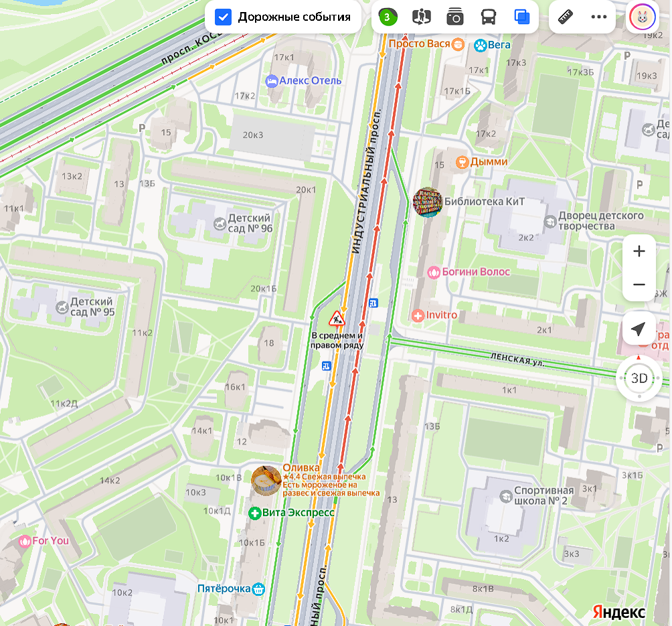Select the Алекс Отель hotel marker
The width and height of the screenshot is (672, 626).
272,81
